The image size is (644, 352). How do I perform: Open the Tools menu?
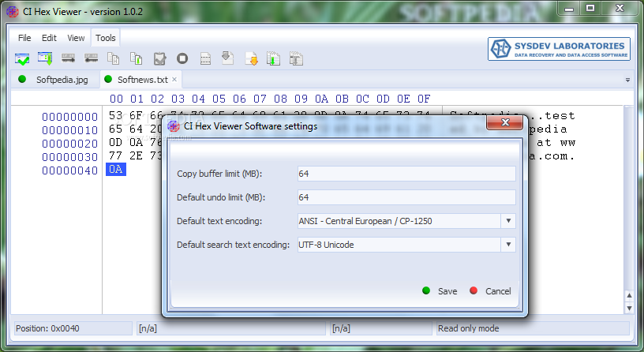coord(106,38)
